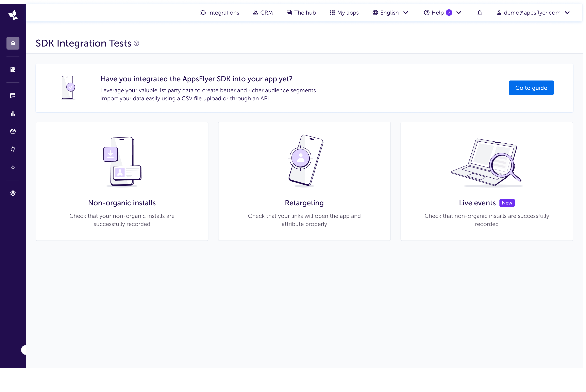The width and height of the screenshot is (586, 392).
Task: Expand the English language dropdown
Action: 390,13
